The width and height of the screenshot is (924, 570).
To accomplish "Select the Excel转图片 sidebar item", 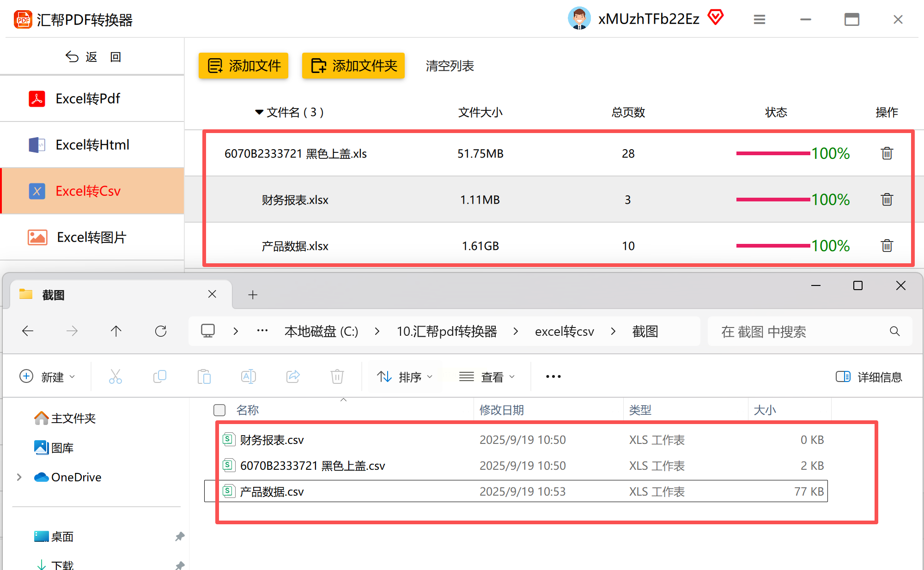I will click(x=91, y=237).
